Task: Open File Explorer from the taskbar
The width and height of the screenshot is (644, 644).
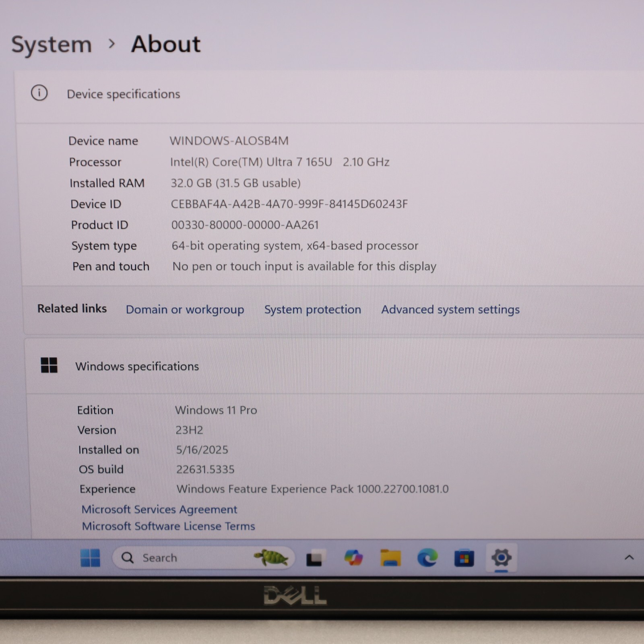Action: coord(390,558)
